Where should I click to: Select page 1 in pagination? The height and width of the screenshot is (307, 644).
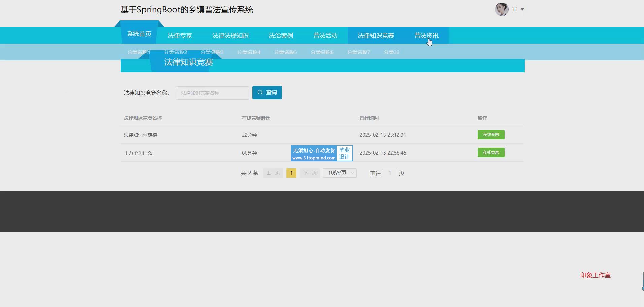291,173
